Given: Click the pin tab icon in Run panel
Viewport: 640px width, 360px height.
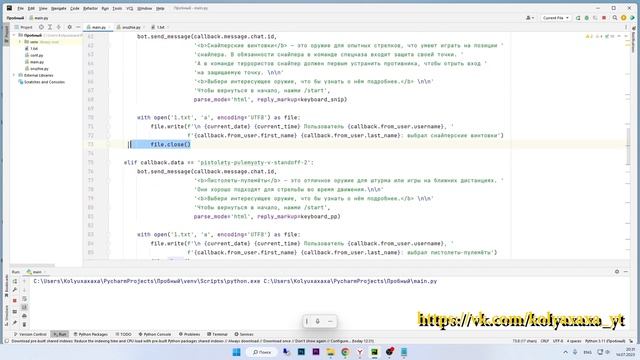Looking at the screenshot, I should [15, 323].
